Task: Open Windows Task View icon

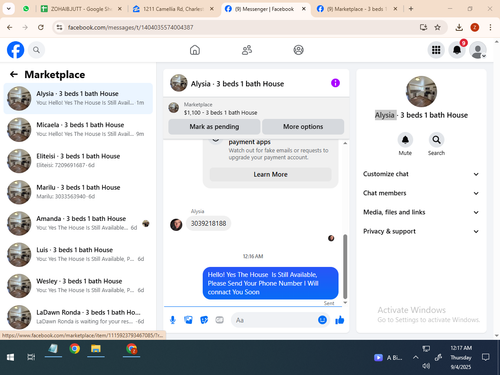Action: coord(31,357)
